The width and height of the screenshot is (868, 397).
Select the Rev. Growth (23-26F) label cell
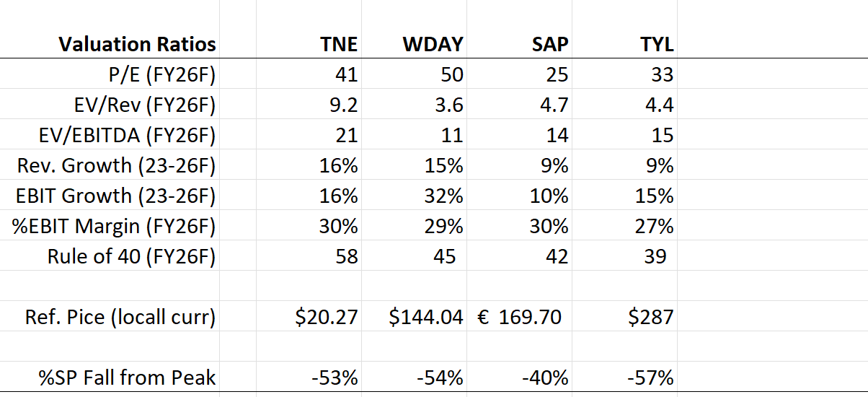point(116,165)
